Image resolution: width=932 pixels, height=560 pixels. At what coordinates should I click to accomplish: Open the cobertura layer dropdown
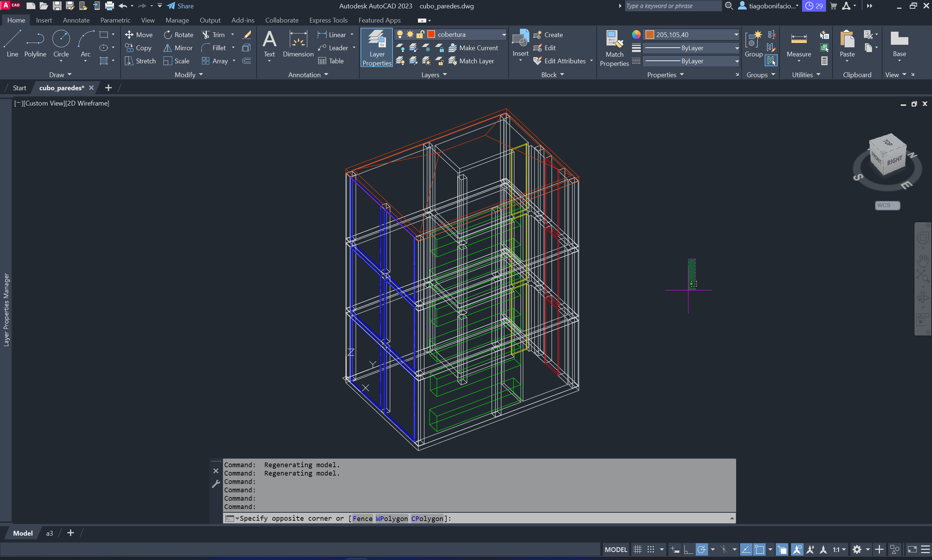(503, 35)
